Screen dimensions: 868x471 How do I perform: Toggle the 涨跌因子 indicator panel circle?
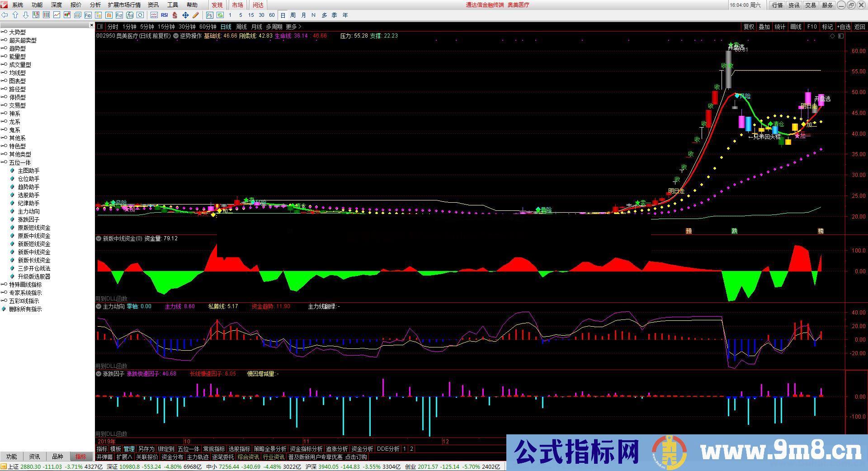pos(99,374)
